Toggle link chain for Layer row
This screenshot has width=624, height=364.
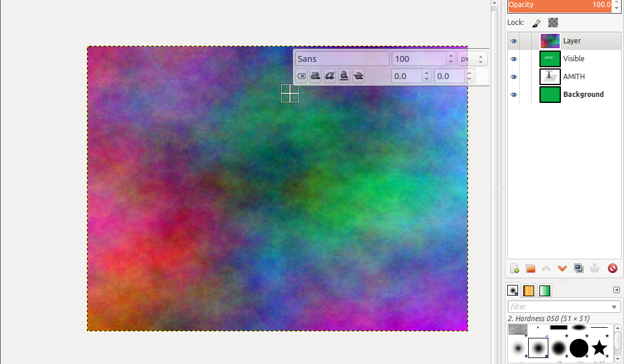[x=526, y=41]
